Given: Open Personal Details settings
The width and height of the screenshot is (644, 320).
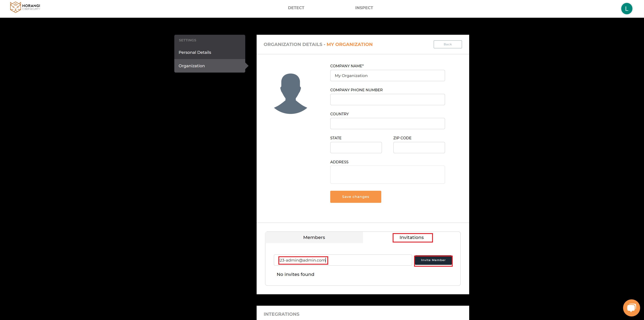Looking at the screenshot, I should click(x=210, y=52).
